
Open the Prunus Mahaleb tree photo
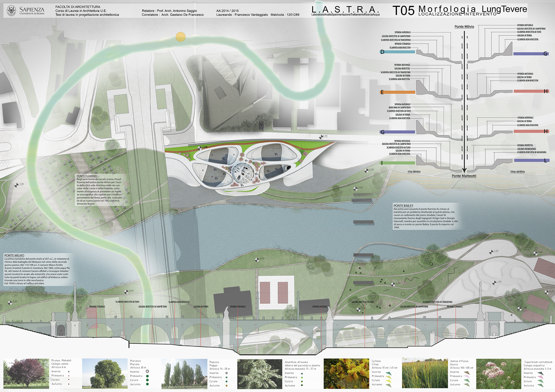26,373
